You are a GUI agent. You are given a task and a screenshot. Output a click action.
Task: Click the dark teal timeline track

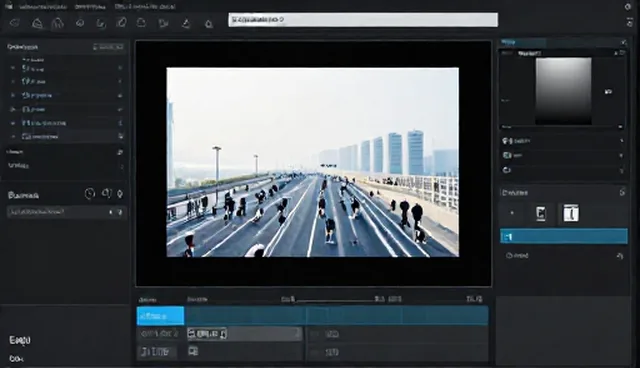336,316
